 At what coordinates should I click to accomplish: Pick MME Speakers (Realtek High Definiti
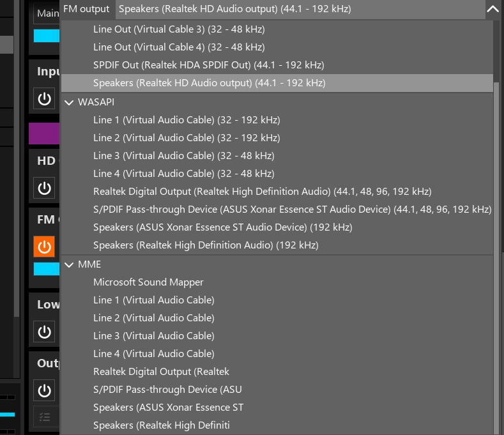click(277, 425)
